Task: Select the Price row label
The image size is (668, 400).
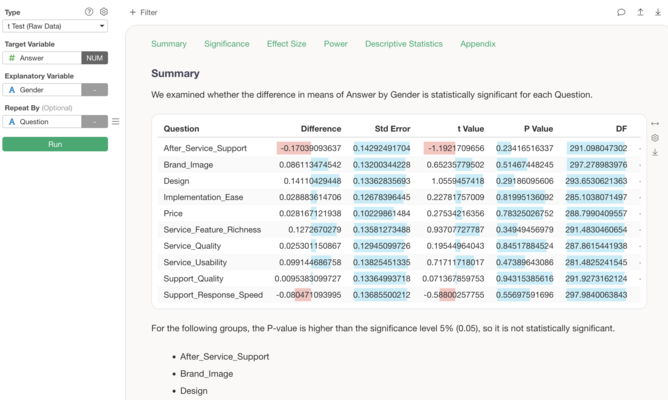Action: 173,213
